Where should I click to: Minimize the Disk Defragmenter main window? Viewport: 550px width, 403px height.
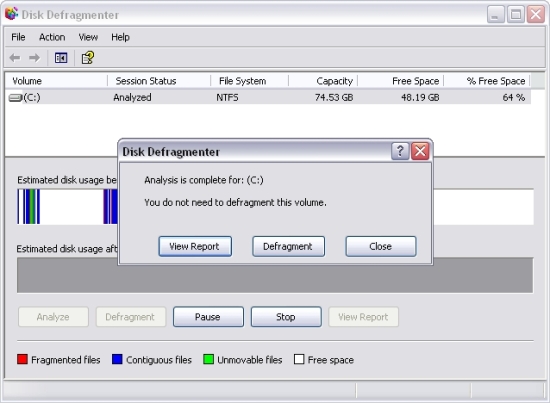[x=495, y=14]
